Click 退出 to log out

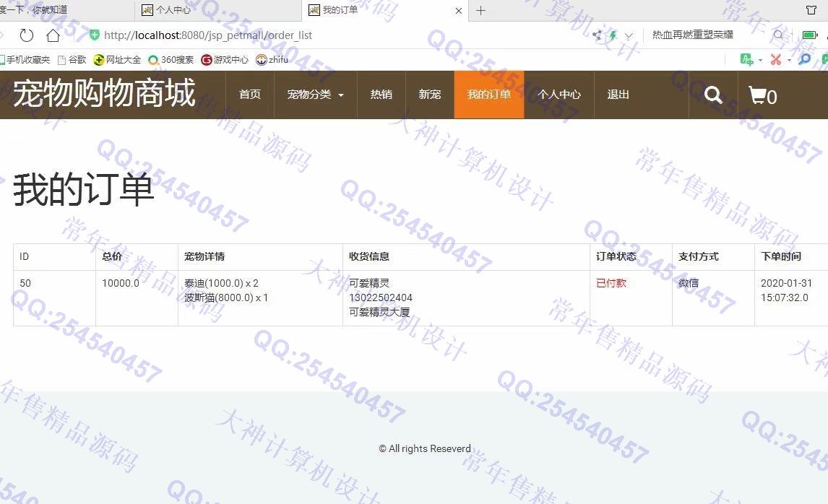tap(618, 95)
